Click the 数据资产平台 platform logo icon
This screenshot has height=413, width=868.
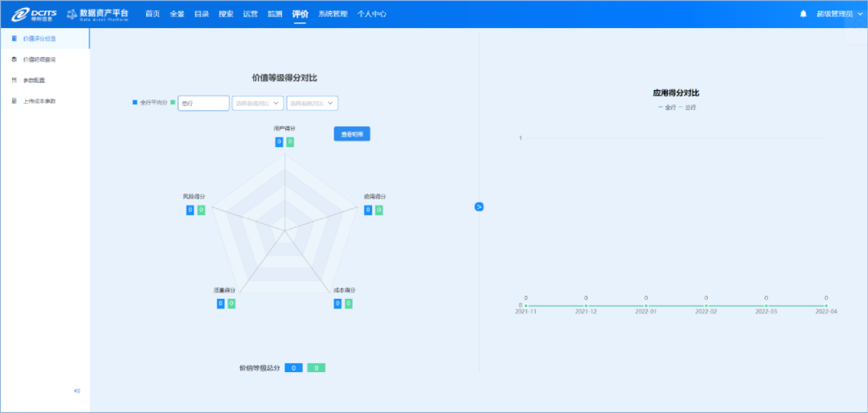tap(72, 14)
